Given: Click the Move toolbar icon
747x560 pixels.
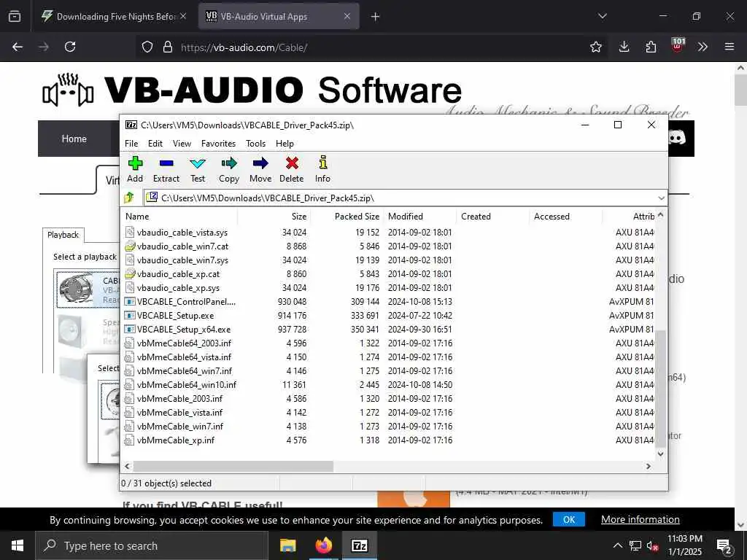Looking at the screenshot, I should [260, 169].
